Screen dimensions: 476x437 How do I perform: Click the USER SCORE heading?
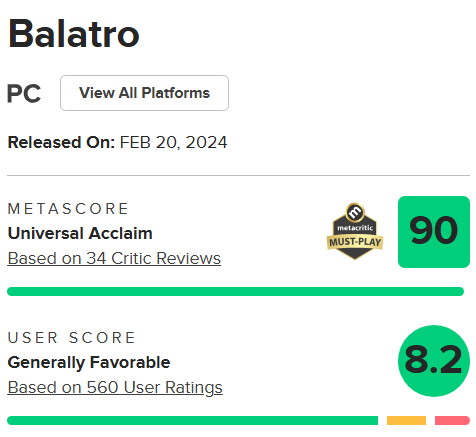tap(71, 338)
